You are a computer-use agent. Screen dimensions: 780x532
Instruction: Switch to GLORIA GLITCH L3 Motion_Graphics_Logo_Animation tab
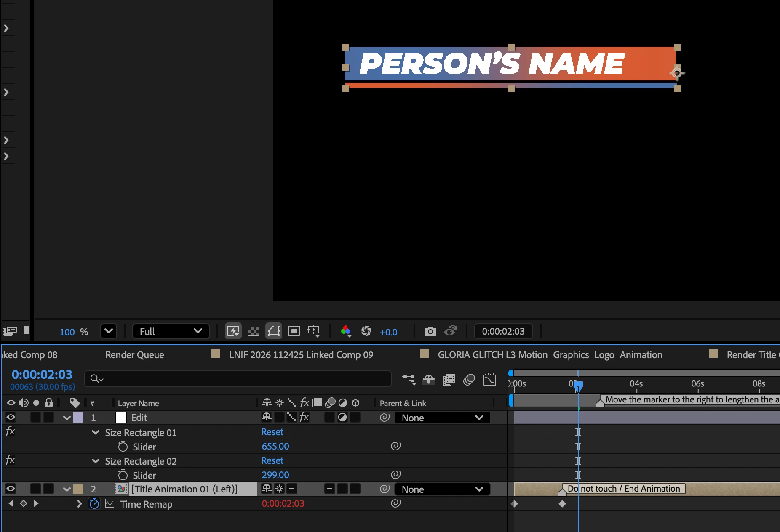click(550, 355)
